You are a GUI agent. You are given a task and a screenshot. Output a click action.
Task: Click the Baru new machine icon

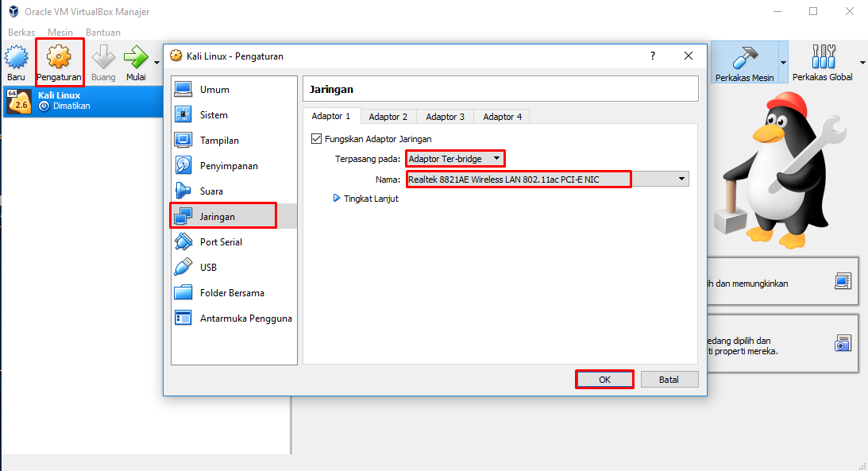[x=16, y=57]
